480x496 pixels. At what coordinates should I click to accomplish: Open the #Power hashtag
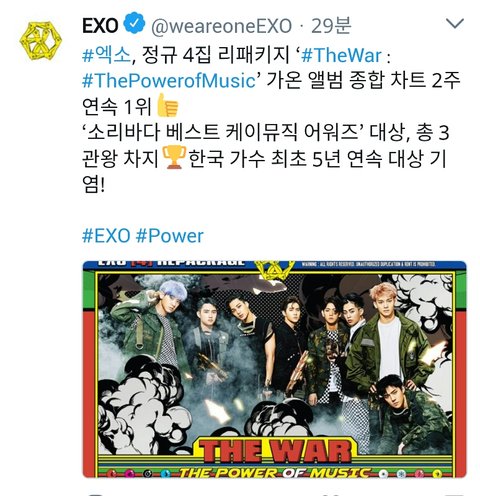[170, 236]
